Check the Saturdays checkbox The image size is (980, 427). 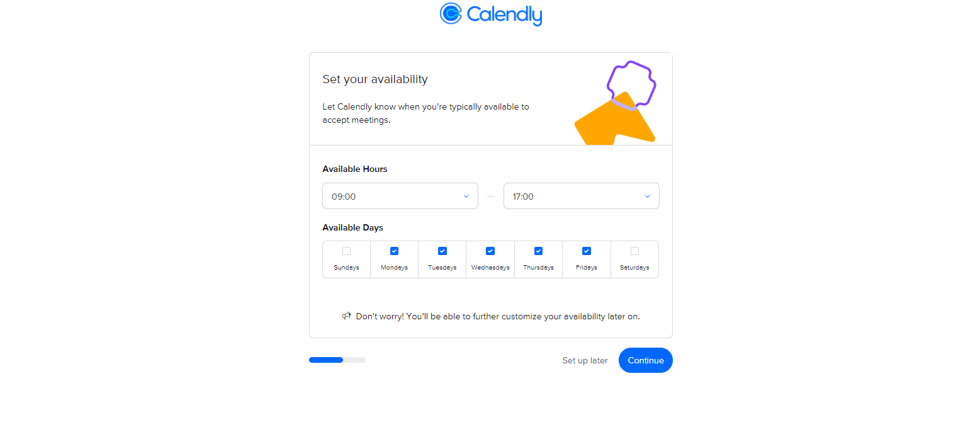coord(634,251)
